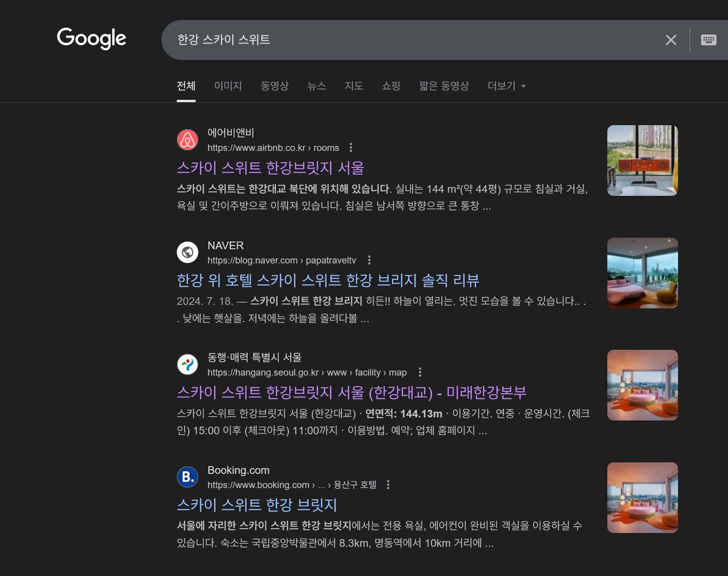Viewport: 728px width, 576px height.
Task: Click the NAVER site icon
Action: pos(187,252)
